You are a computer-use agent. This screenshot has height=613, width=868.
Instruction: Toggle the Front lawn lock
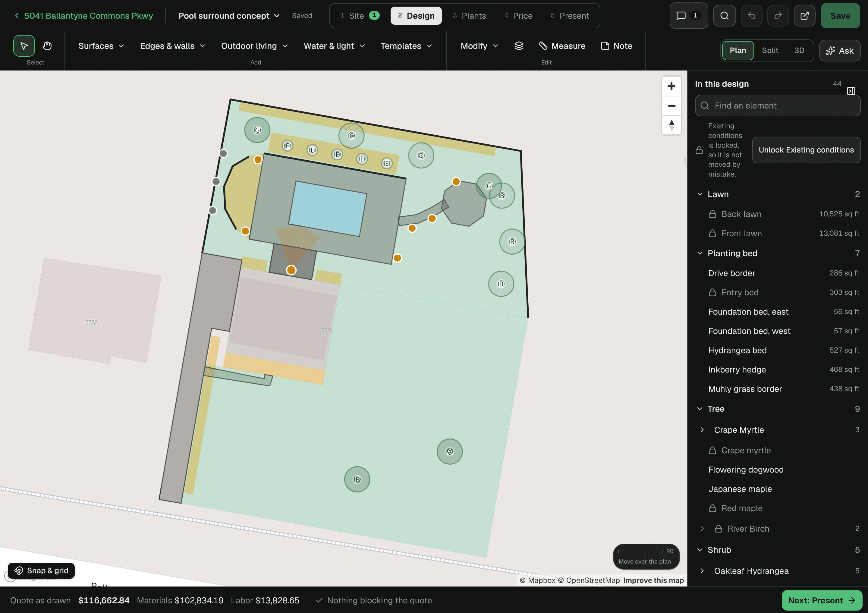(712, 234)
